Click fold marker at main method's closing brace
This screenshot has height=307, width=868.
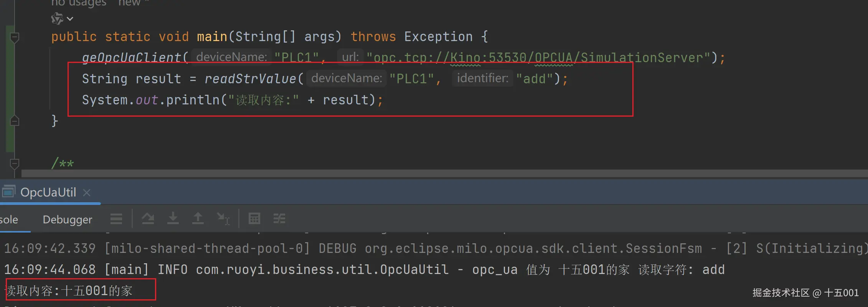pyautogui.click(x=15, y=121)
